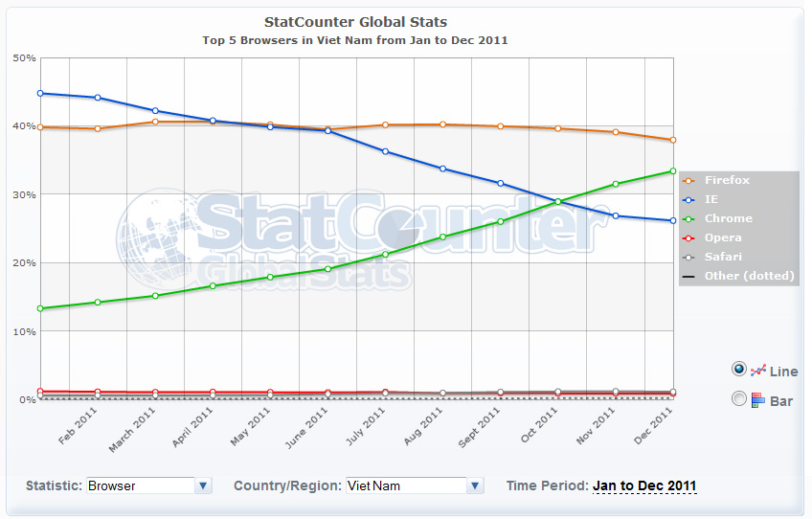The width and height of the screenshot is (812, 519).
Task: Select the Bar chart radio button
Action: pos(738,398)
